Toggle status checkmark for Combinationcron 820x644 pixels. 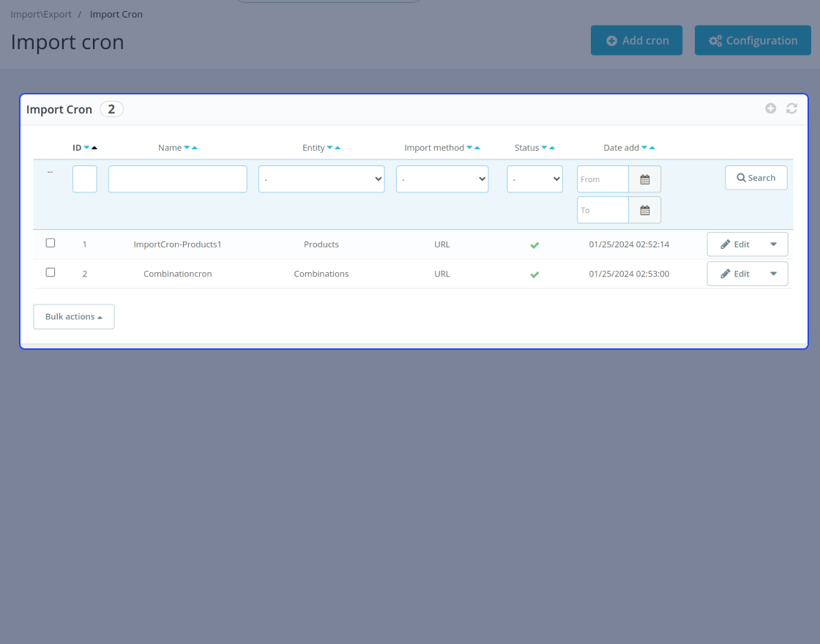pos(534,274)
